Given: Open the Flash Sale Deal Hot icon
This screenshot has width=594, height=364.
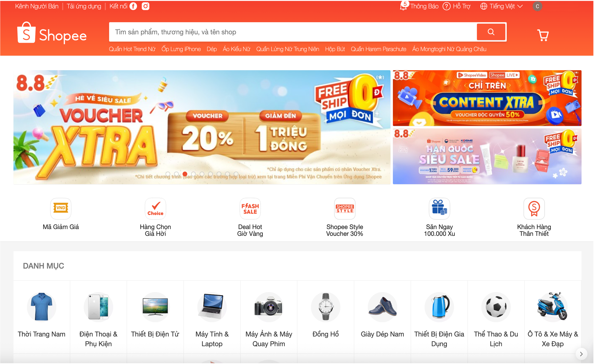Looking at the screenshot, I should click(250, 208).
